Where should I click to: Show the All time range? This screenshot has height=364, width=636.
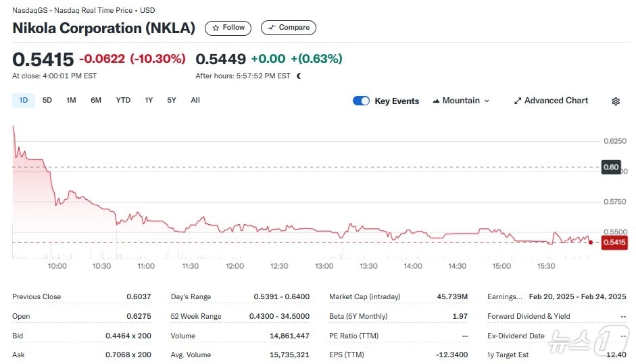click(x=195, y=101)
